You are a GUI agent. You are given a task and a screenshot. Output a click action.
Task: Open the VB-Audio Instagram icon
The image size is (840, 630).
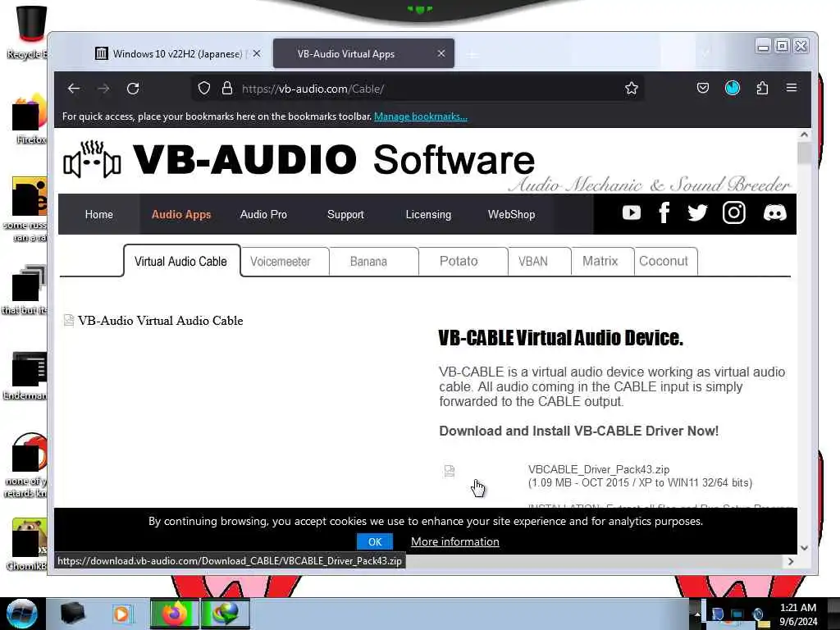(734, 212)
